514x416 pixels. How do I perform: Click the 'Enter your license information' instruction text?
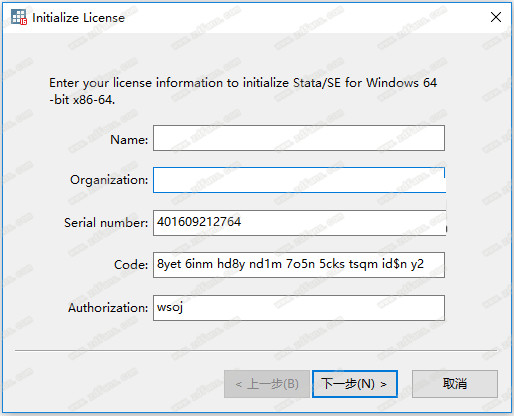(243, 91)
